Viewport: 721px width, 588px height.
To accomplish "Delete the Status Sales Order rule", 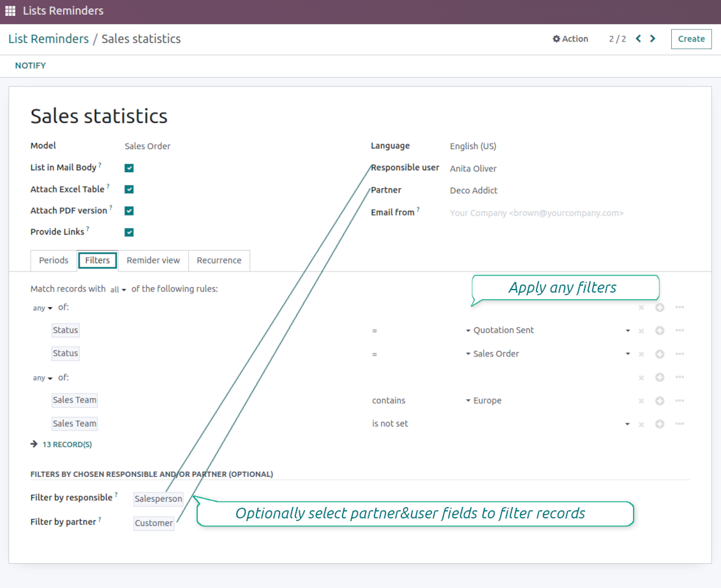I will tap(641, 355).
